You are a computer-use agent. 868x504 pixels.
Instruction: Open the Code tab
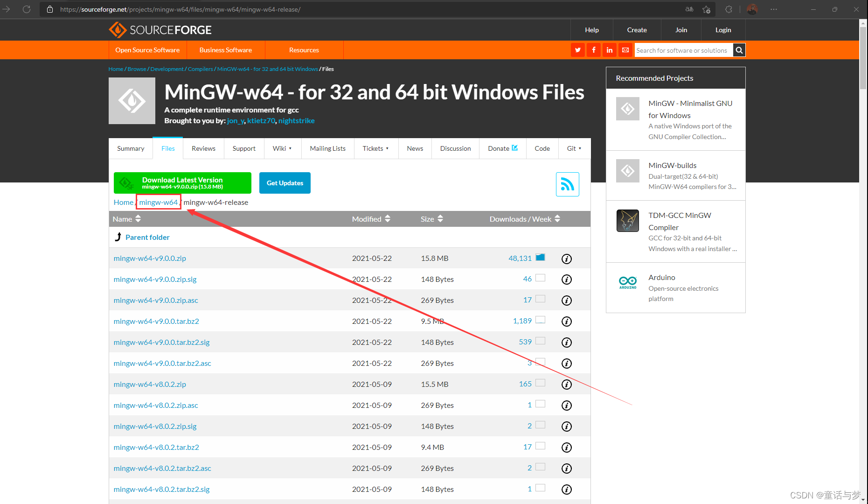click(x=542, y=148)
